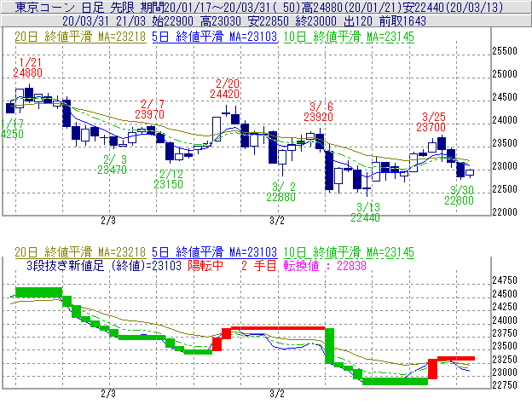Click the 2/3 date under lower chart
This screenshot has width=532, height=404.
point(108,394)
